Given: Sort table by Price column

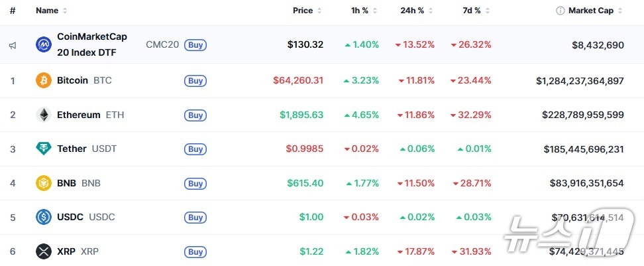Looking at the screenshot, I should (303, 11).
